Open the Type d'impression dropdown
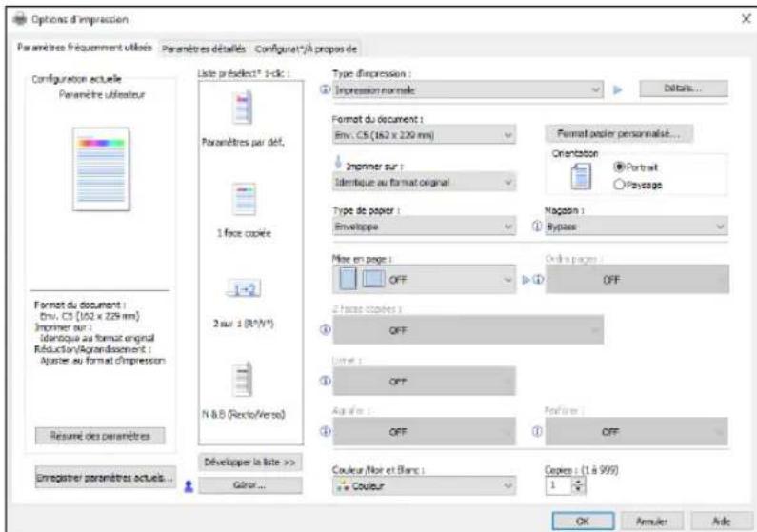The height and width of the screenshot is (532, 757). point(468,89)
